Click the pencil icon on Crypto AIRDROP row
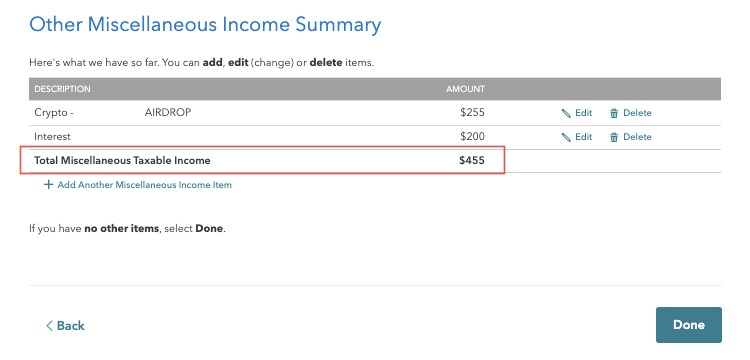The width and height of the screenshot is (750, 360). coord(566,113)
